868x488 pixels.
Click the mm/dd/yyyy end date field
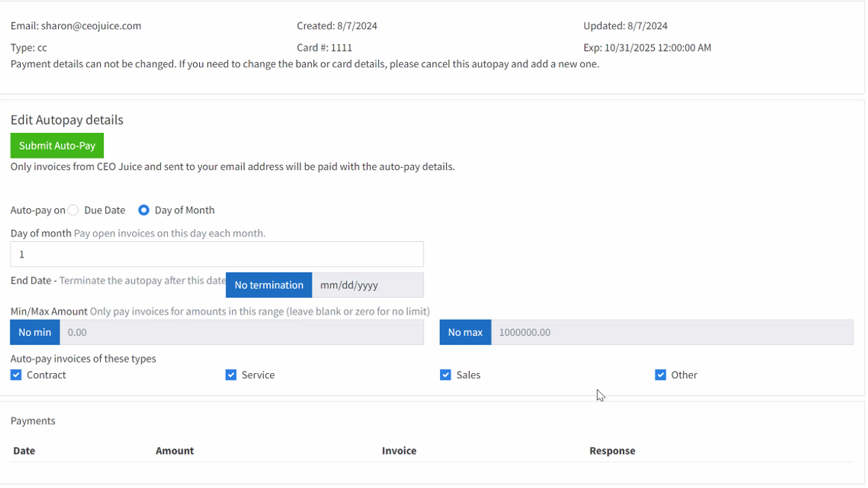pyautogui.click(x=368, y=284)
